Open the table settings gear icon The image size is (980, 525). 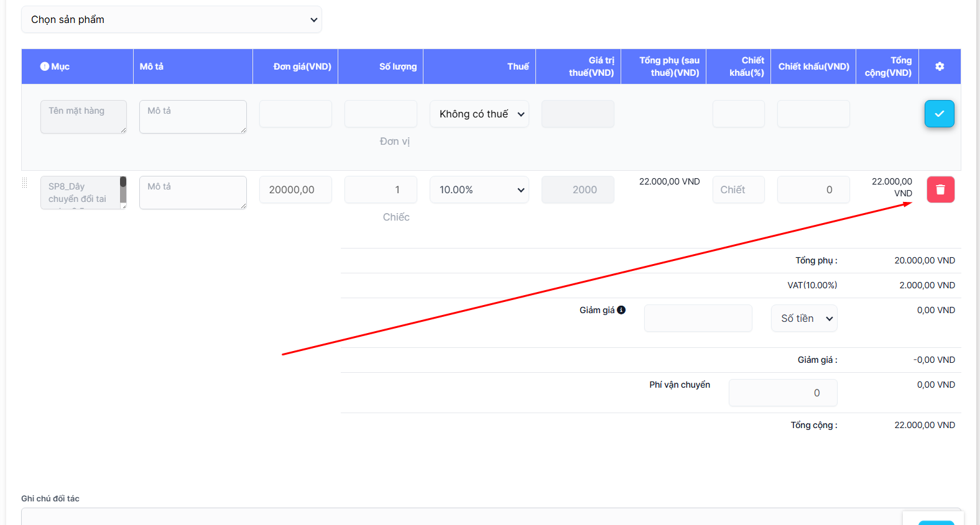pyautogui.click(x=940, y=66)
